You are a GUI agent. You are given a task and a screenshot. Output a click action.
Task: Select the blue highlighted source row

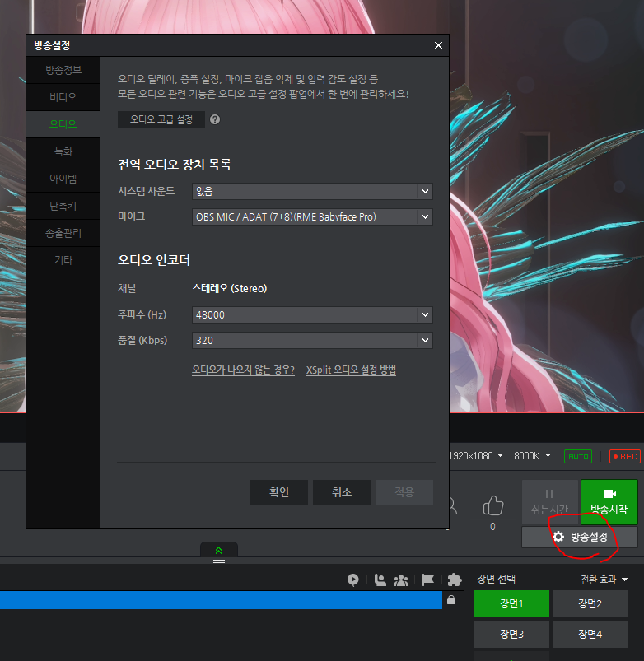point(221,600)
